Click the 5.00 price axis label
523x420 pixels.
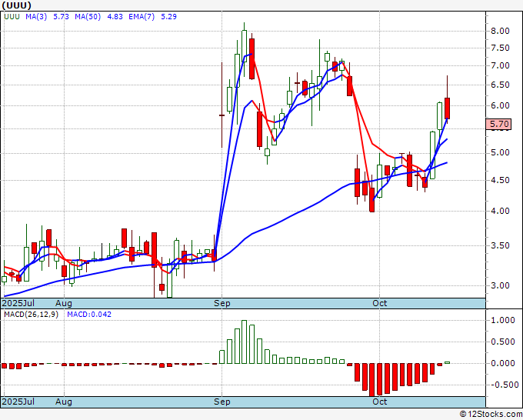pyautogui.click(x=500, y=153)
